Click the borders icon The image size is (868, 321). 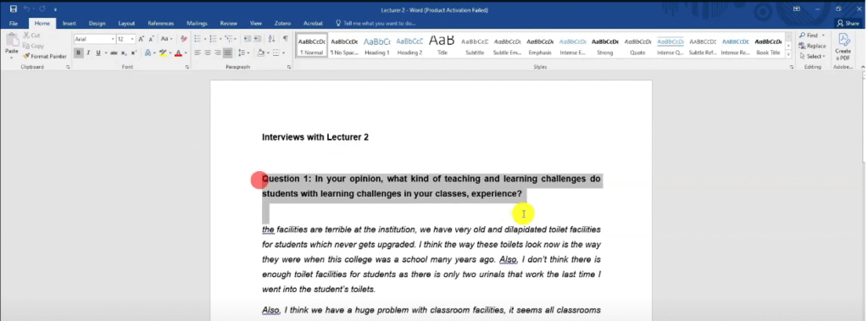click(275, 53)
